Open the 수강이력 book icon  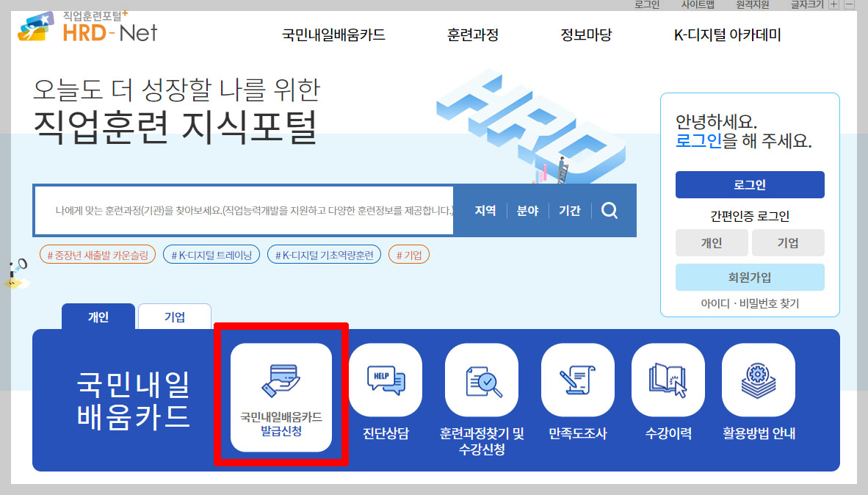668,380
